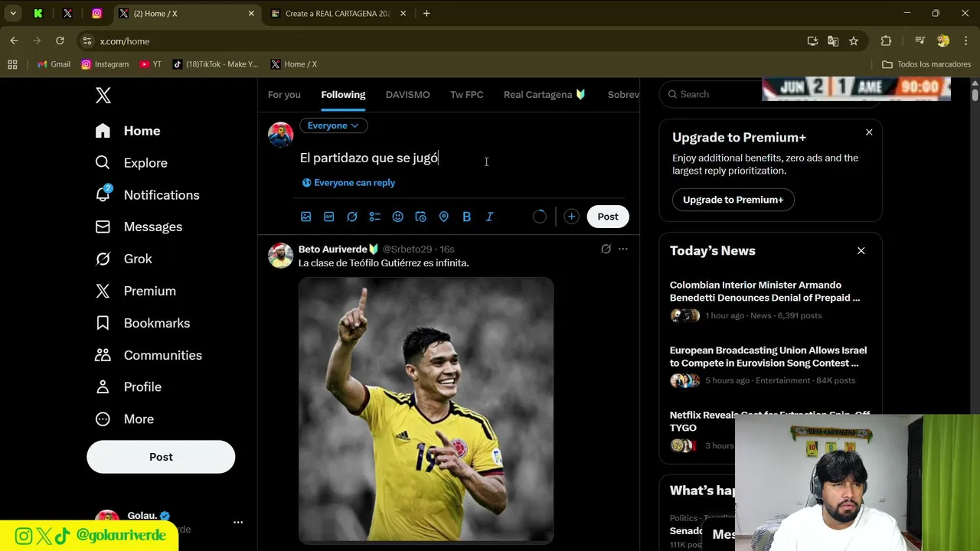Viewport: 980px width, 551px height.
Task: Open the Tw FPC list tab
Action: pyautogui.click(x=467, y=95)
